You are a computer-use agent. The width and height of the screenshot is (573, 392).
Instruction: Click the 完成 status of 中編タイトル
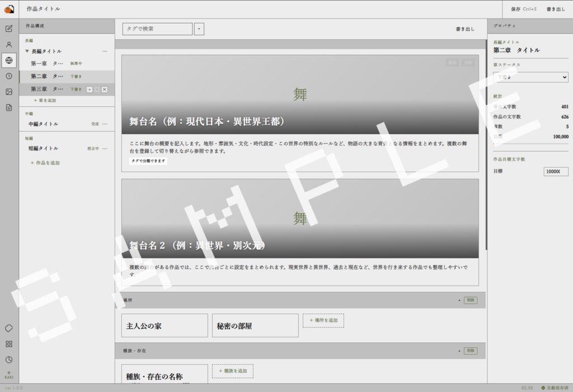pos(95,124)
